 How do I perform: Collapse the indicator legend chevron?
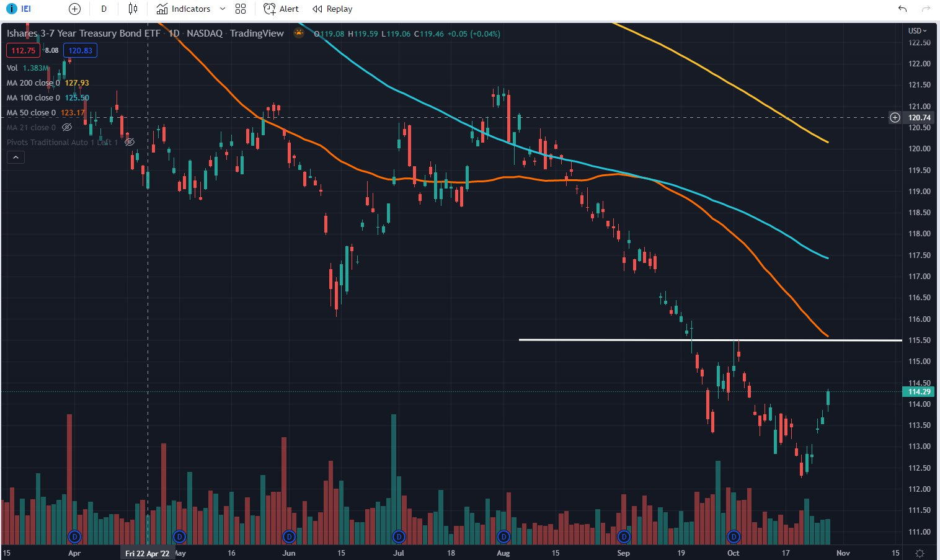coord(16,158)
